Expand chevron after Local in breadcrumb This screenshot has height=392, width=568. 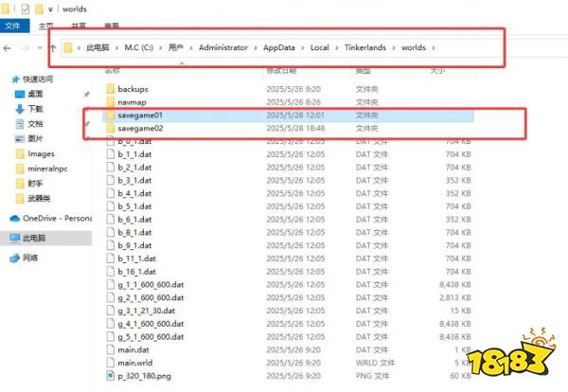click(x=337, y=48)
